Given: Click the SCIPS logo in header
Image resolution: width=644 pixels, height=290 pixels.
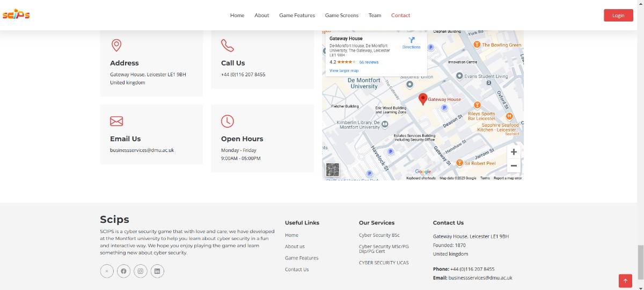Looking at the screenshot, I should pos(16,15).
